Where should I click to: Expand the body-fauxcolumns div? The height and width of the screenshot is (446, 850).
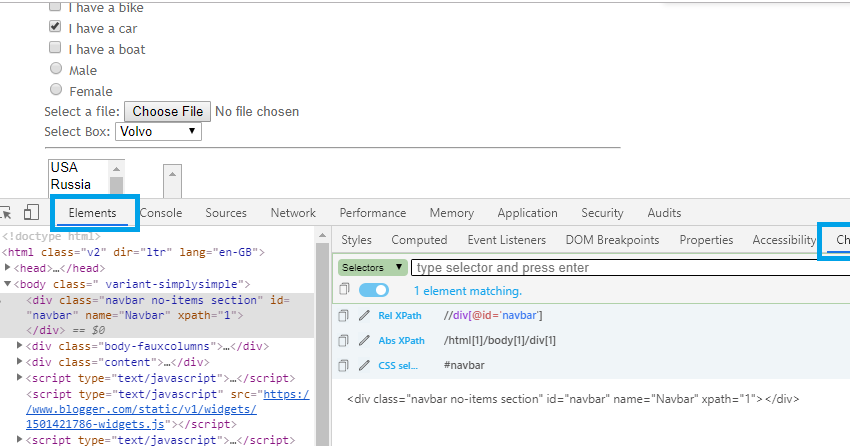coord(20,345)
